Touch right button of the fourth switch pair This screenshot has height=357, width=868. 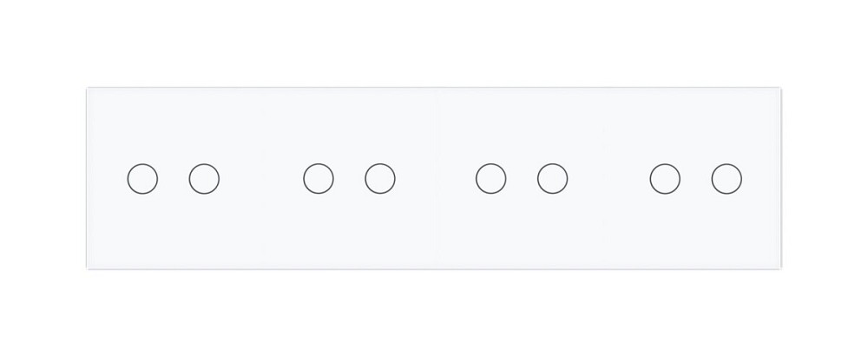[x=727, y=179]
